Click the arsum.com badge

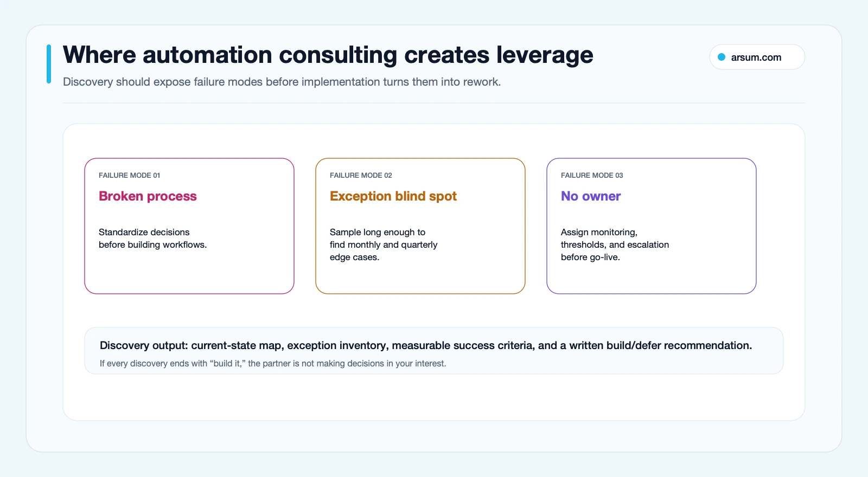click(x=757, y=57)
